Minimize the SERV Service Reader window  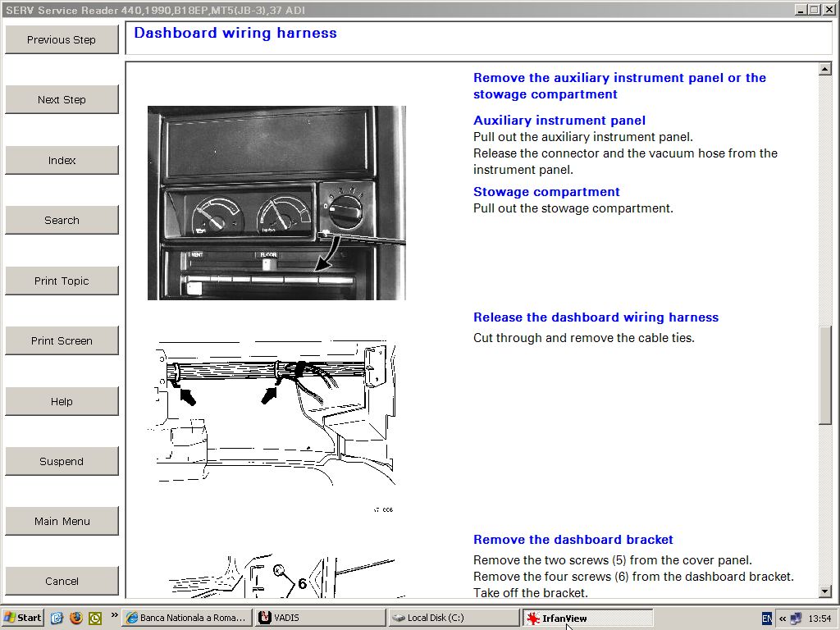(x=801, y=10)
